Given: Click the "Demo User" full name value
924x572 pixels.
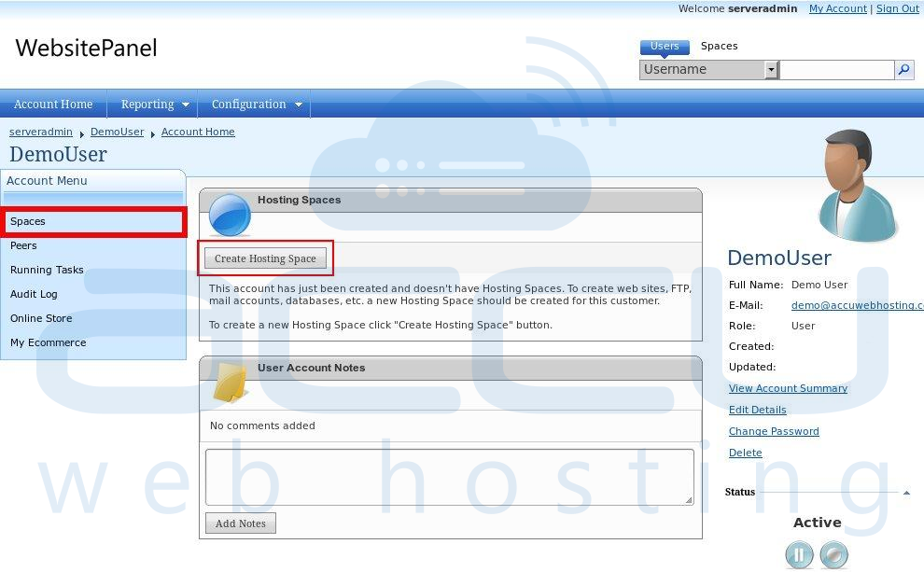Looking at the screenshot, I should coord(819,286).
